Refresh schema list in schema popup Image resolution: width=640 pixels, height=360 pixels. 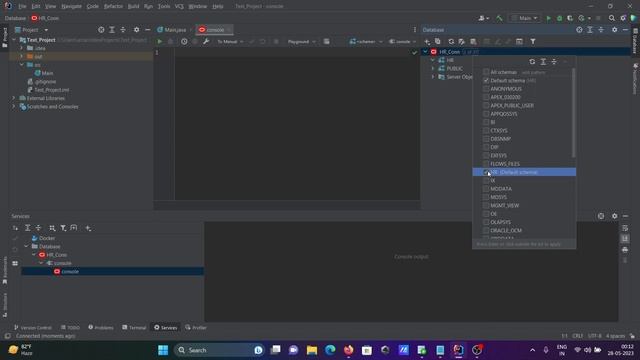pos(532,62)
